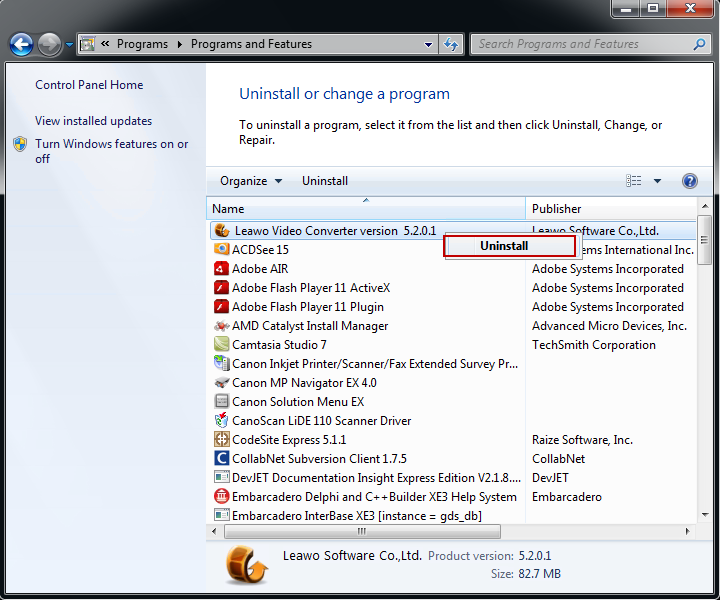Click Adobe Flash Player 11 Plugin icon
Viewport: 720px width, 600px height.
click(221, 306)
